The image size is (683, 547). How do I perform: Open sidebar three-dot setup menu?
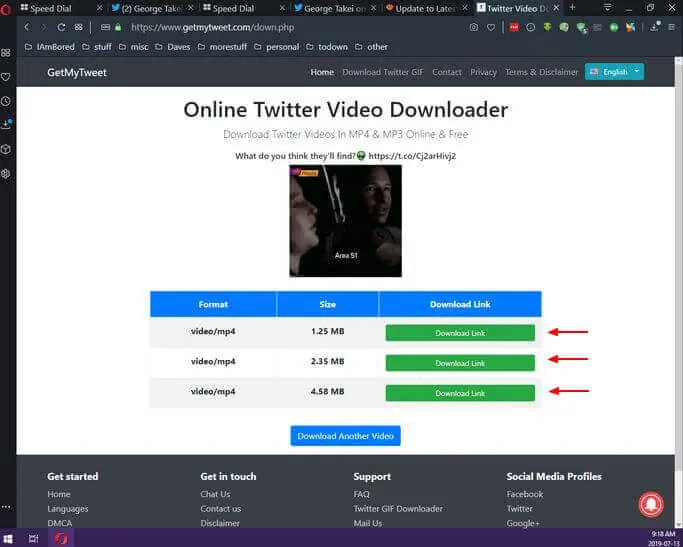click(x=6, y=507)
